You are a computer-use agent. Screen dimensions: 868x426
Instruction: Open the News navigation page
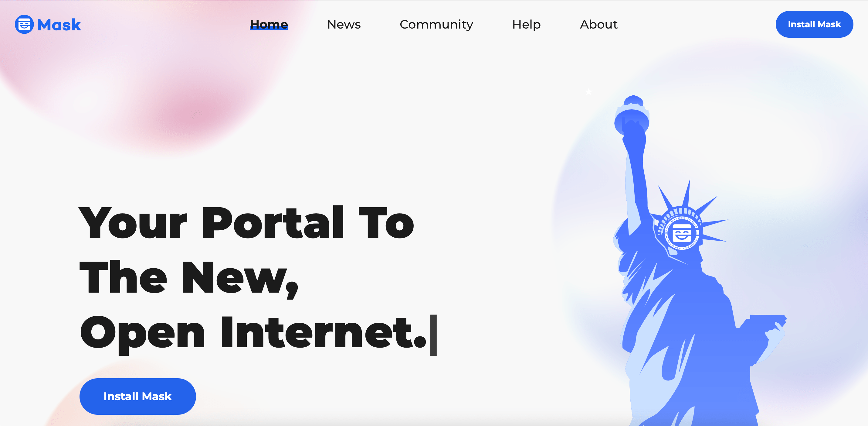[x=344, y=24]
